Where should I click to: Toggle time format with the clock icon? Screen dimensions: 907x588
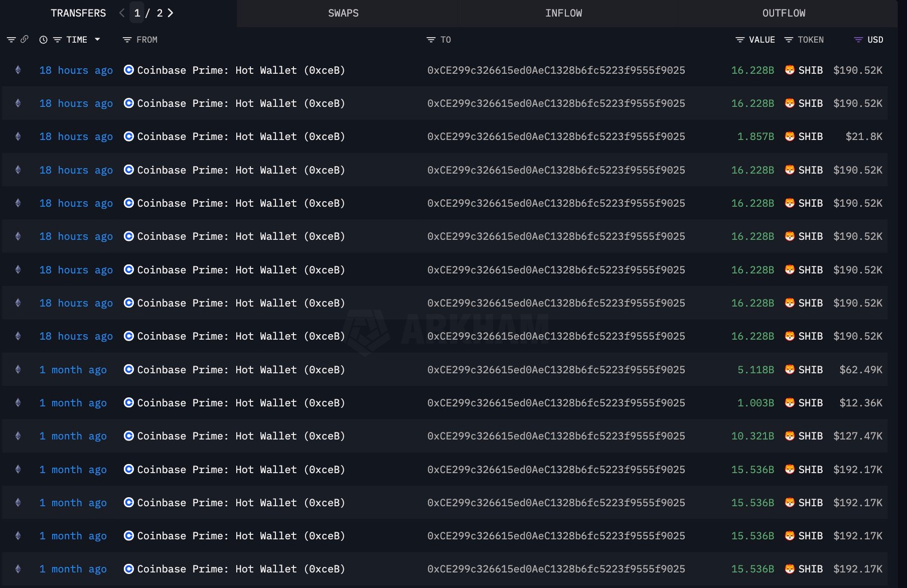(44, 40)
